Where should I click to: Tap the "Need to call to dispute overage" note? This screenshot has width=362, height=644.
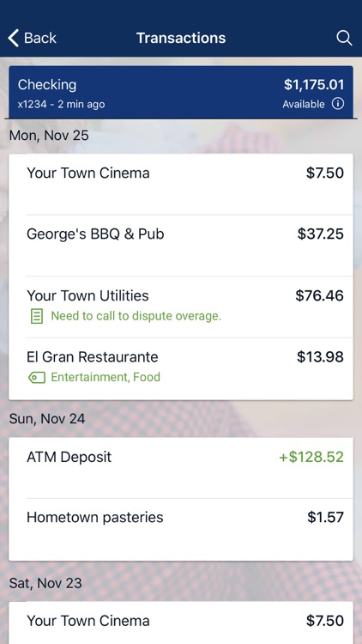pyautogui.click(x=136, y=316)
